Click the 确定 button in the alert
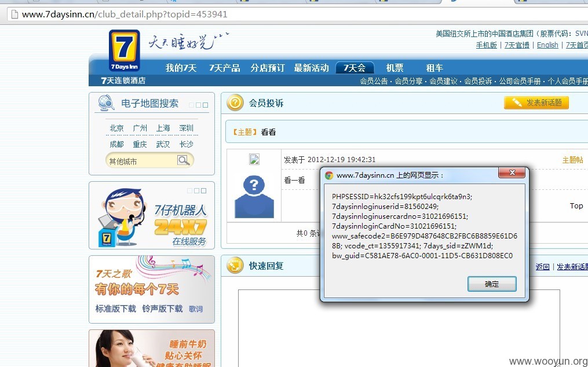 492,284
